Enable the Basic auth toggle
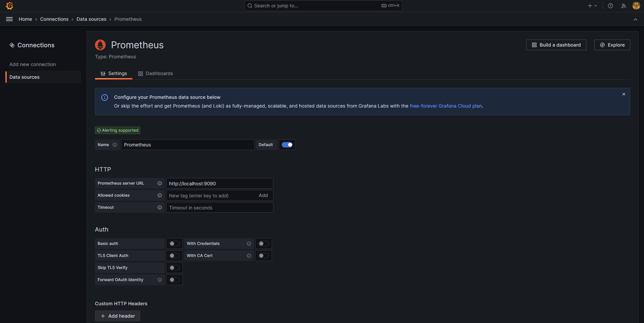644x323 pixels. 174,244
